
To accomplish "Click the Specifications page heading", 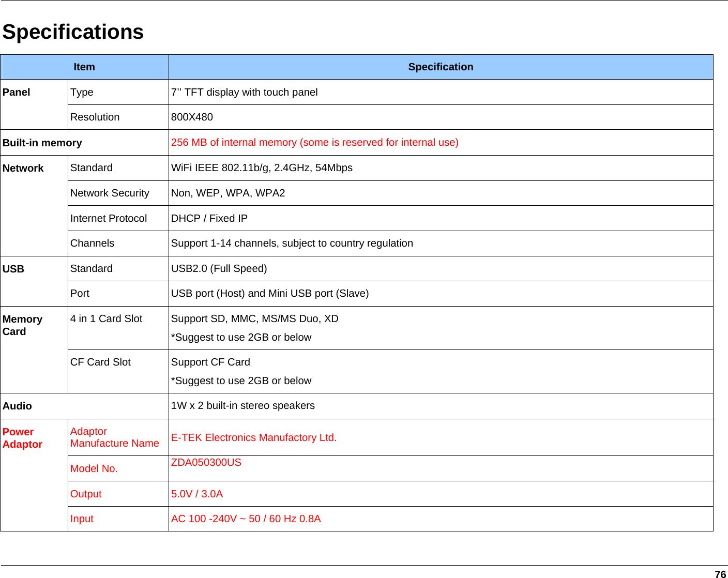I will pos(73,32).
